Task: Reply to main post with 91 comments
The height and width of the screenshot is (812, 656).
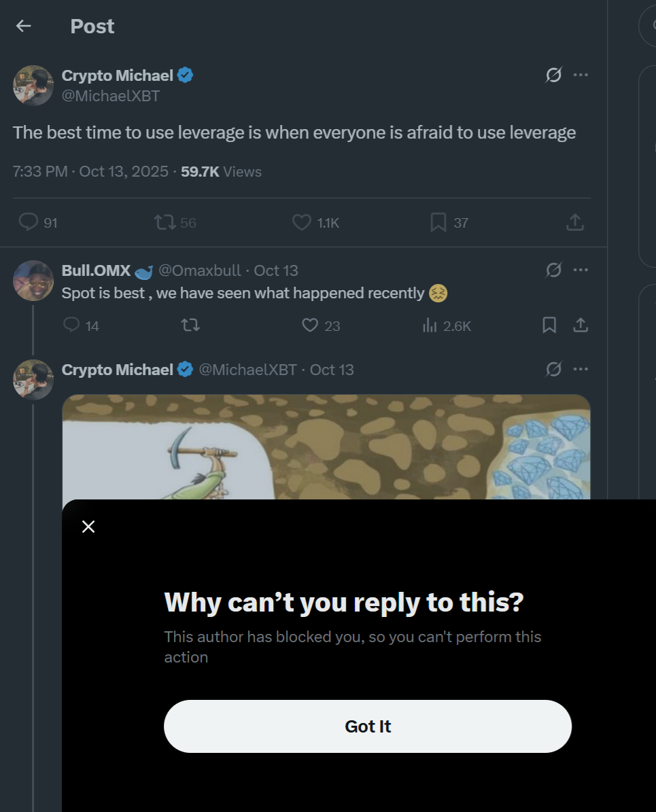Action: (x=38, y=222)
